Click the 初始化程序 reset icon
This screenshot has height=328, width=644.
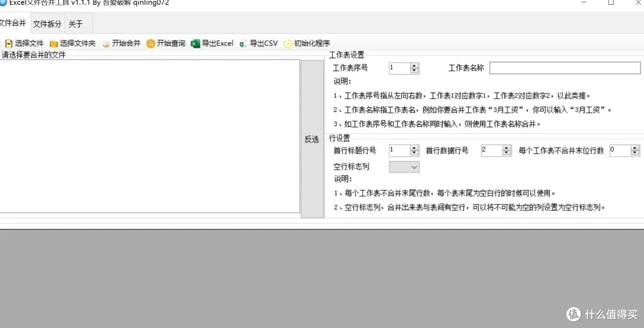pos(288,44)
